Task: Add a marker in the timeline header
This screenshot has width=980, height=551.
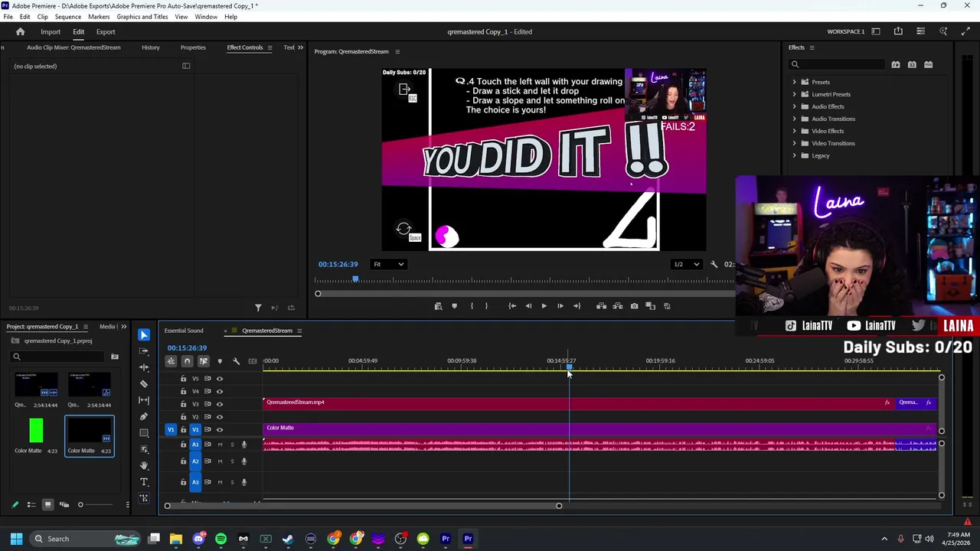Action: [x=220, y=361]
